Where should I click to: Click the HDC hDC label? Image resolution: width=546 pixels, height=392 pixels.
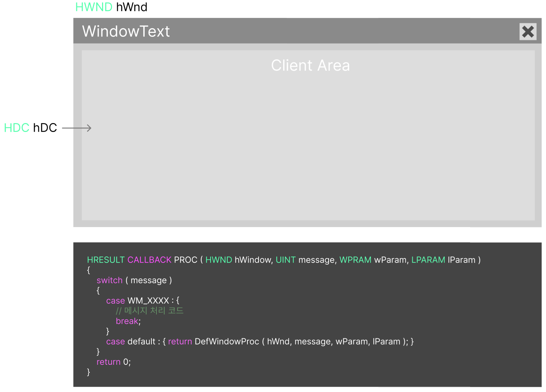point(30,128)
